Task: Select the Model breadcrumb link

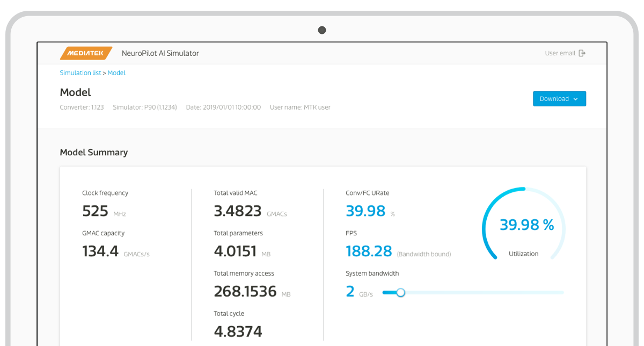Action: (x=116, y=73)
